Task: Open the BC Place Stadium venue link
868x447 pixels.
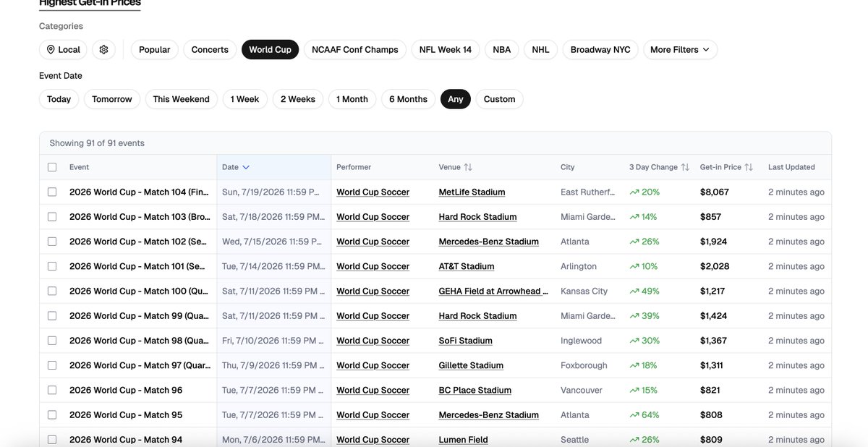Action: (475, 391)
